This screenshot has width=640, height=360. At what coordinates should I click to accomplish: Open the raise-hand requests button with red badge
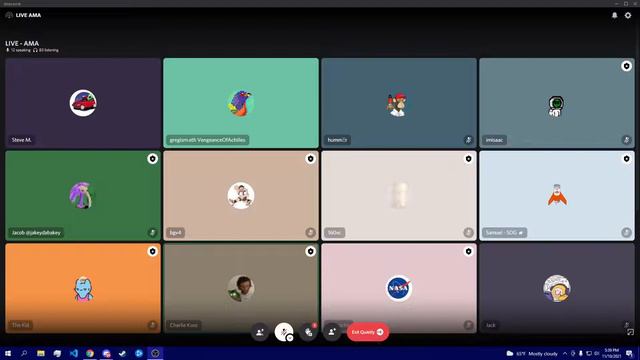click(309, 332)
